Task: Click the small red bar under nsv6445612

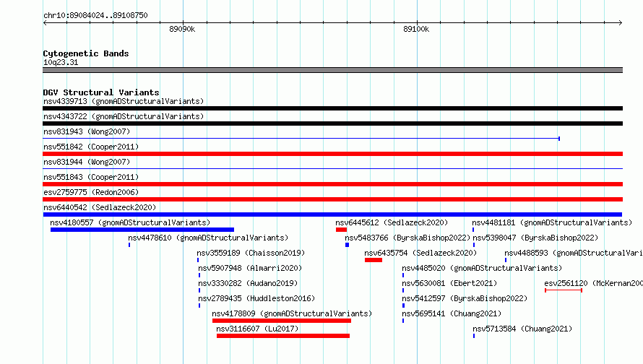Action: (x=341, y=230)
